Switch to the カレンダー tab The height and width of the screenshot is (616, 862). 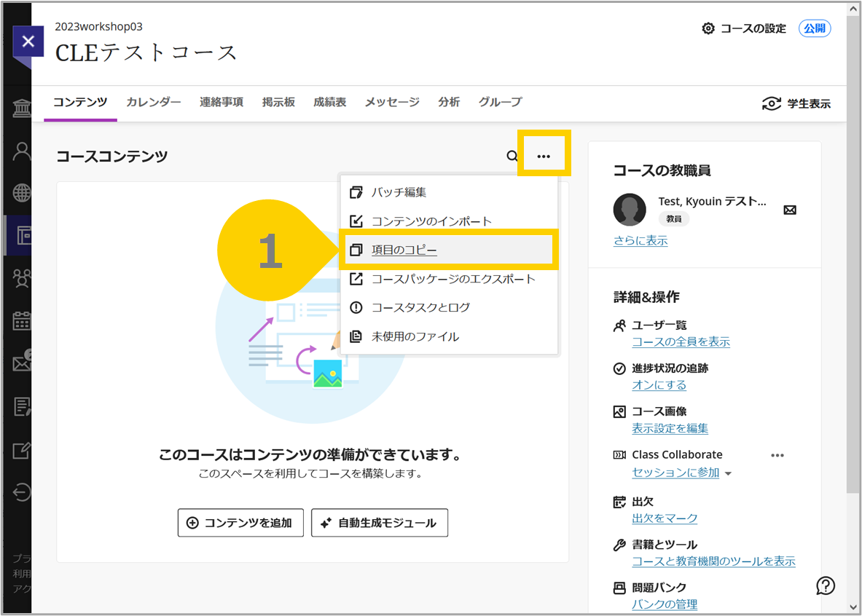153,102
